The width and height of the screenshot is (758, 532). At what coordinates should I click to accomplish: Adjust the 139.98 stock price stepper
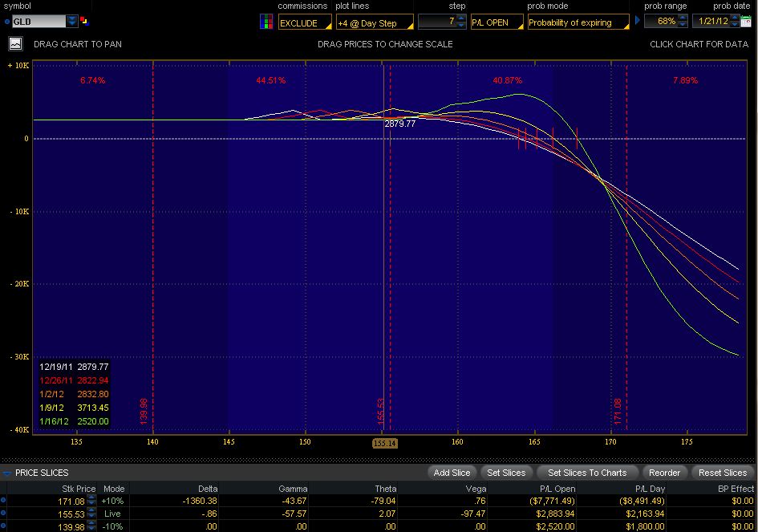coord(91,526)
